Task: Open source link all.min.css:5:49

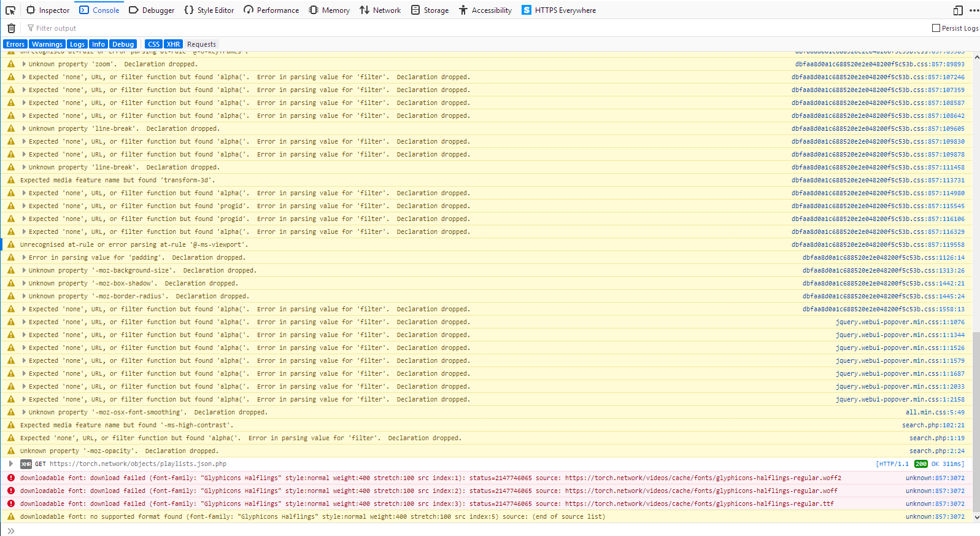Action: pos(935,412)
